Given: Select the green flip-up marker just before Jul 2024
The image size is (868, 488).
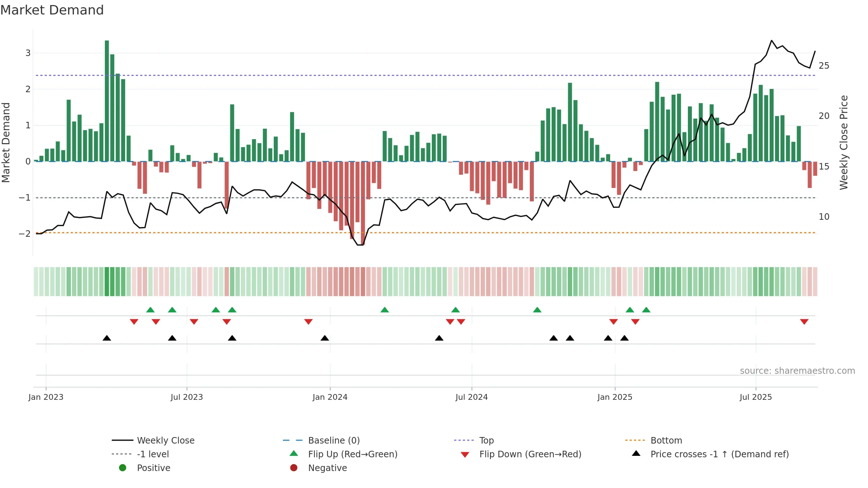Looking at the screenshot, I should click(456, 310).
